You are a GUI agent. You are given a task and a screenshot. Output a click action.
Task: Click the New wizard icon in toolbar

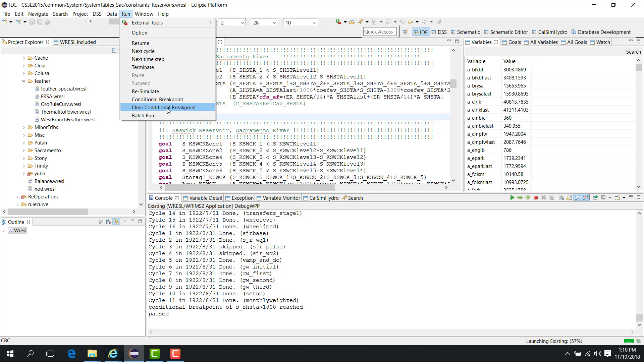point(4,22)
